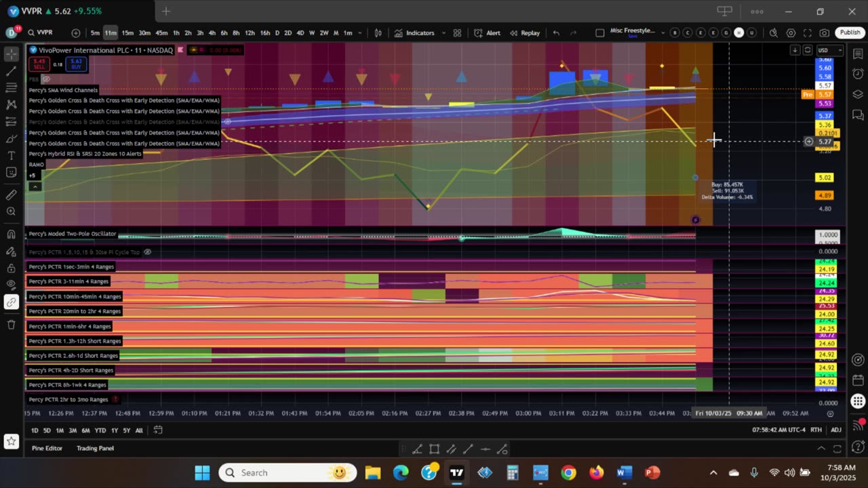868x488 pixels.
Task: Open the layers object tree panel
Action: pyautogui.click(x=858, y=95)
